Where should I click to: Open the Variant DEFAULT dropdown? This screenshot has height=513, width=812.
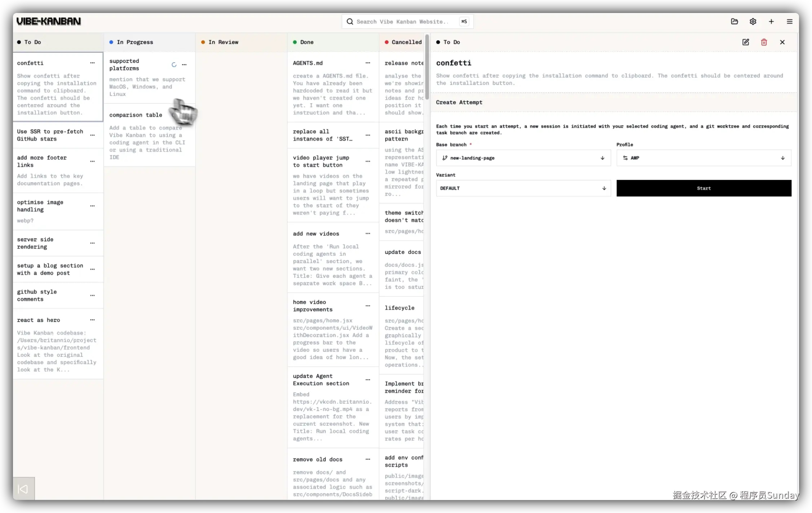point(523,188)
